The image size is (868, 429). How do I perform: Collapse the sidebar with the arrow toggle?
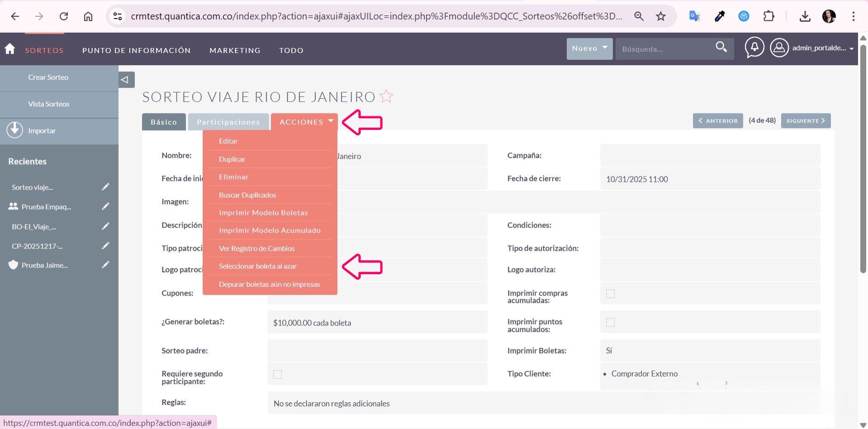pyautogui.click(x=126, y=80)
